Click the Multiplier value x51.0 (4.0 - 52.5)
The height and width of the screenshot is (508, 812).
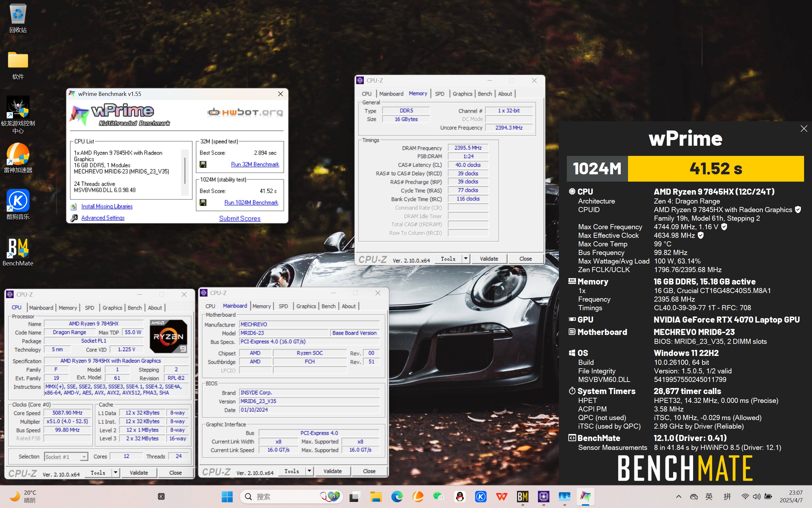point(67,421)
